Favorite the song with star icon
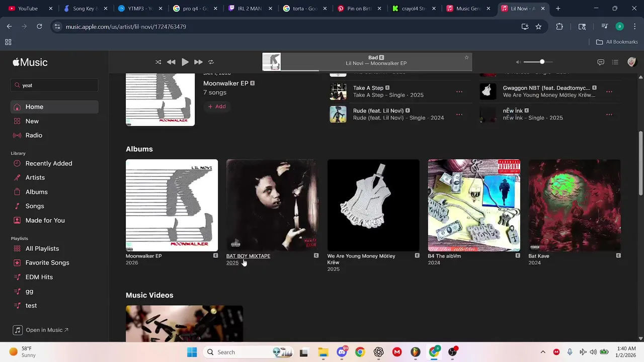The width and height of the screenshot is (644, 362). pos(466,57)
